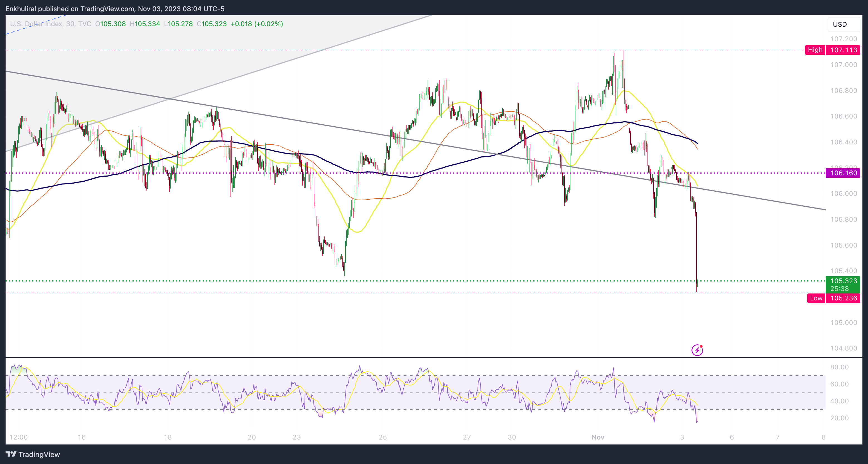868x464 pixels.
Task: Click the 107.000 price scale label
Action: [844, 65]
